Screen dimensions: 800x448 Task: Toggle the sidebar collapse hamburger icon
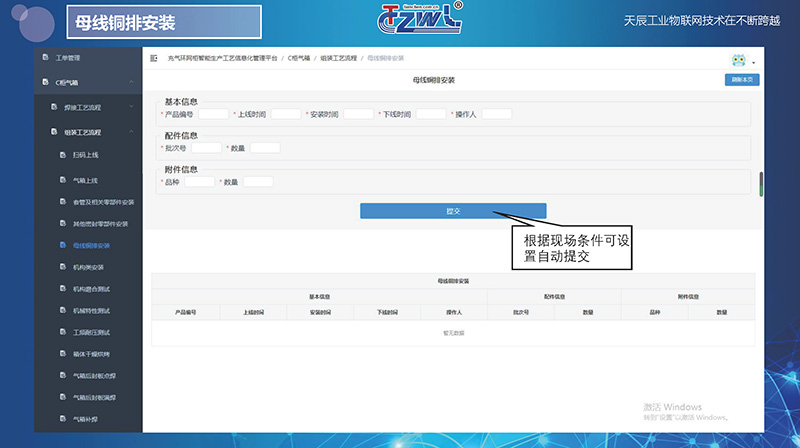tap(154, 58)
